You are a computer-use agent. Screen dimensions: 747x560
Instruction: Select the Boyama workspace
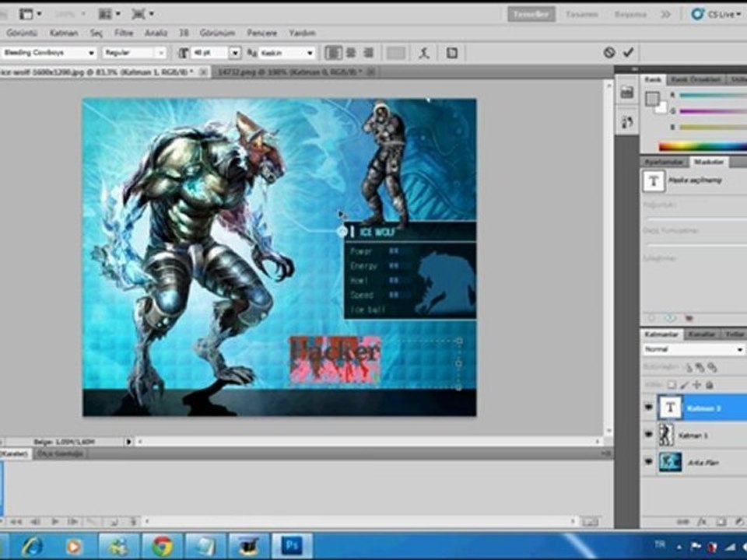click(x=630, y=14)
